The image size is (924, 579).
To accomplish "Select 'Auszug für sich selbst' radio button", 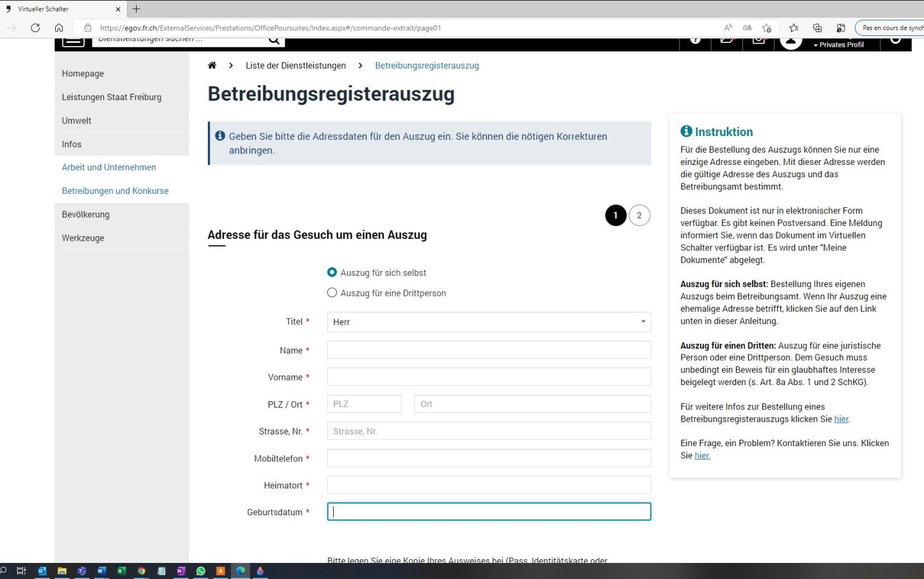I will [x=332, y=272].
